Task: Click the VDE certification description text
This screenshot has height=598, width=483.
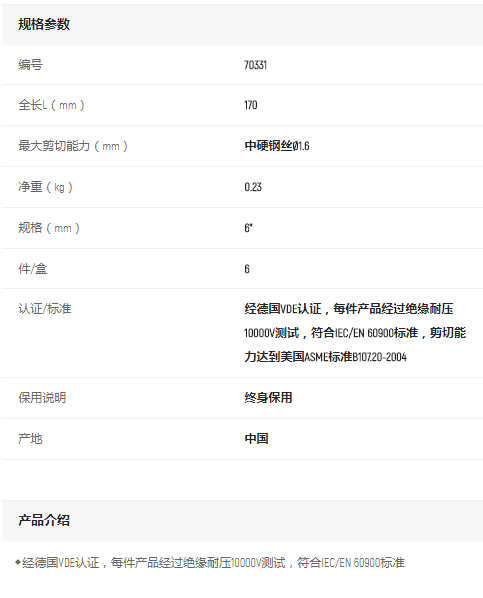Action: click(x=355, y=333)
